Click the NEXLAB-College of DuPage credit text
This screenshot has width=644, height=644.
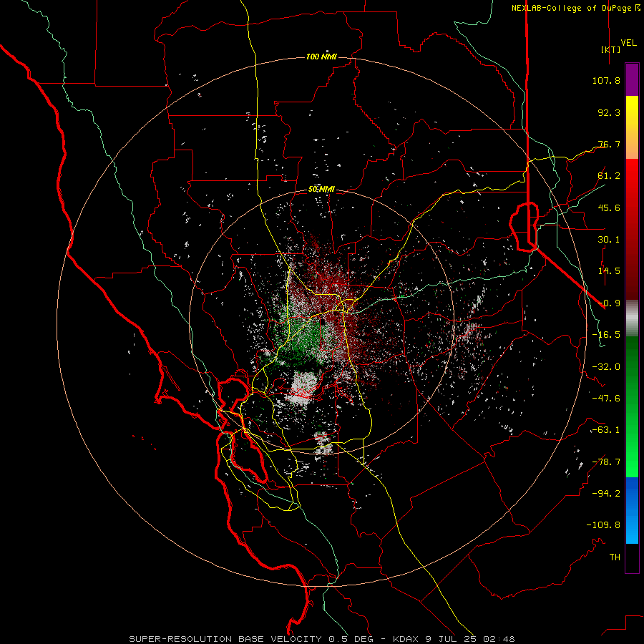point(575,8)
